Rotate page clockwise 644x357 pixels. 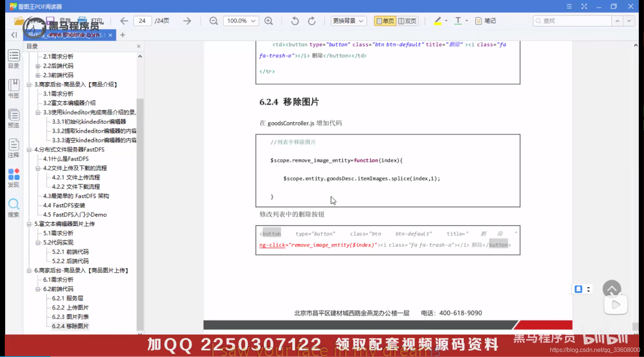point(312,21)
